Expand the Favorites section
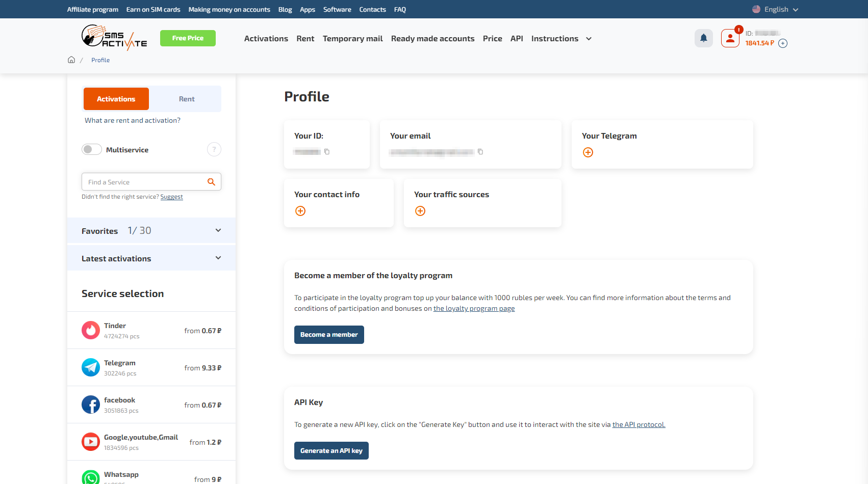The image size is (868, 484). click(x=218, y=230)
